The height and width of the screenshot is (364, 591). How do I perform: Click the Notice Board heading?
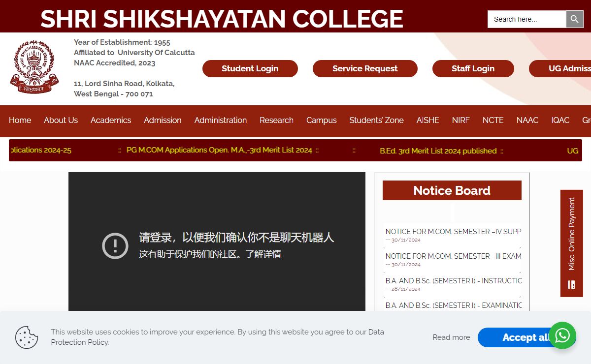452,190
